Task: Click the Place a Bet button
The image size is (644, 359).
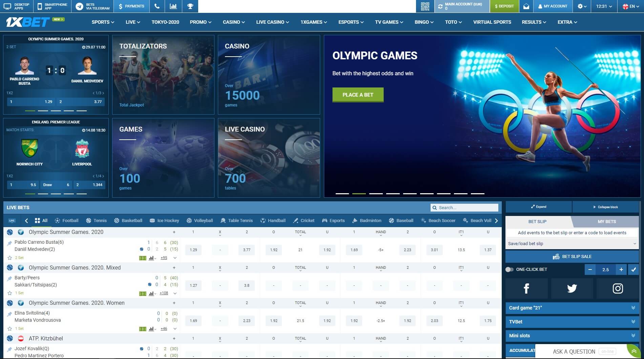Action: coord(358,95)
